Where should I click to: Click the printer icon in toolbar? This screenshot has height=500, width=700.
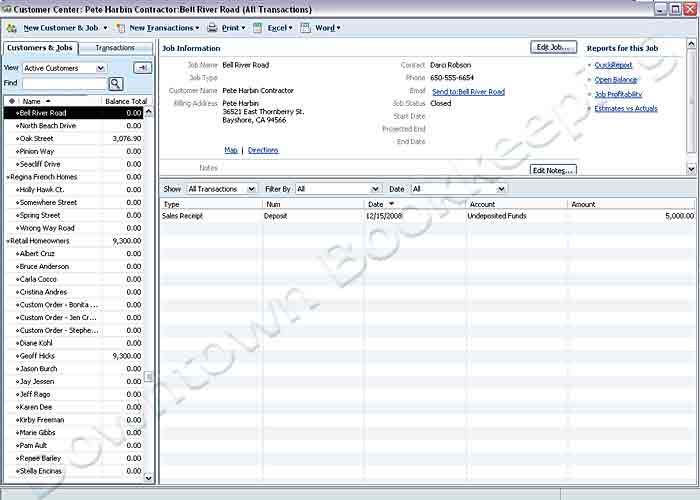212,28
